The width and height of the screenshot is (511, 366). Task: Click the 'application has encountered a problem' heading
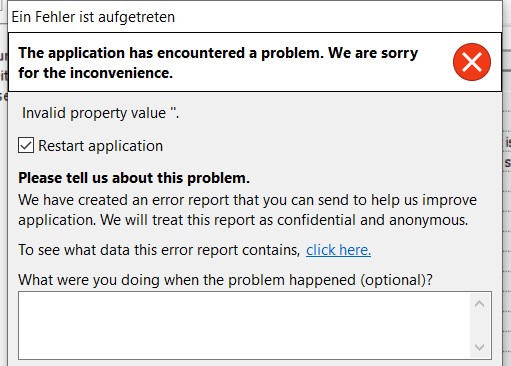(x=218, y=53)
